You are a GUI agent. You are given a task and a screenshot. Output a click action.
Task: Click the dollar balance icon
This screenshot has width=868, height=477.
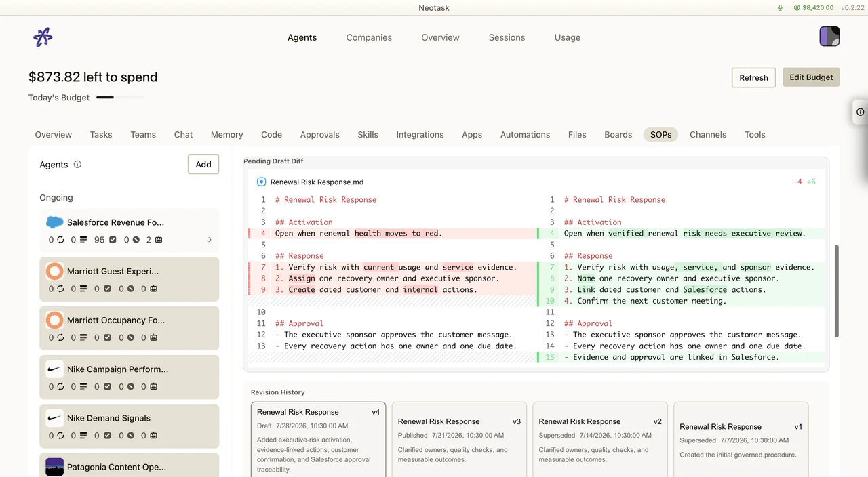coord(797,8)
